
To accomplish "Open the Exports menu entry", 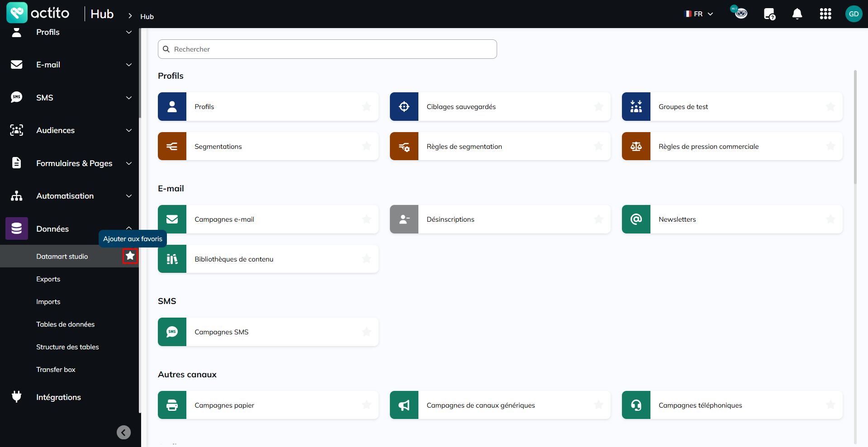I will pyautogui.click(x=48, y=279).
